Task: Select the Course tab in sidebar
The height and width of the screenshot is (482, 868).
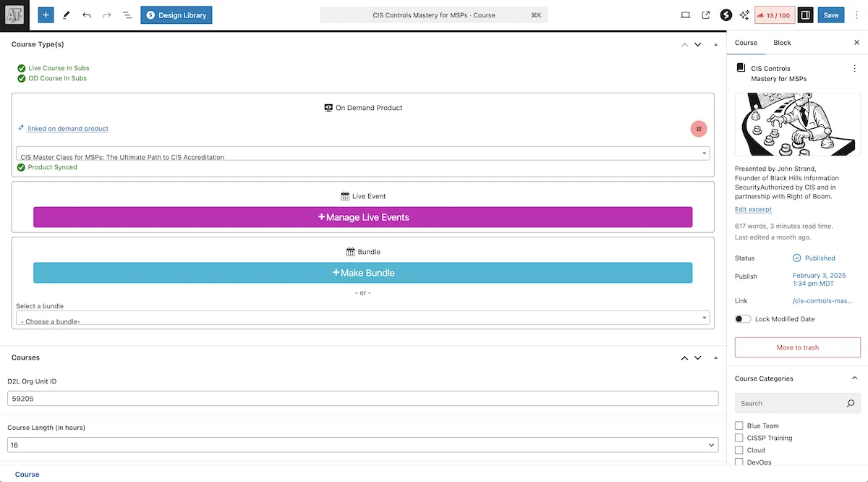Action: 746,43
